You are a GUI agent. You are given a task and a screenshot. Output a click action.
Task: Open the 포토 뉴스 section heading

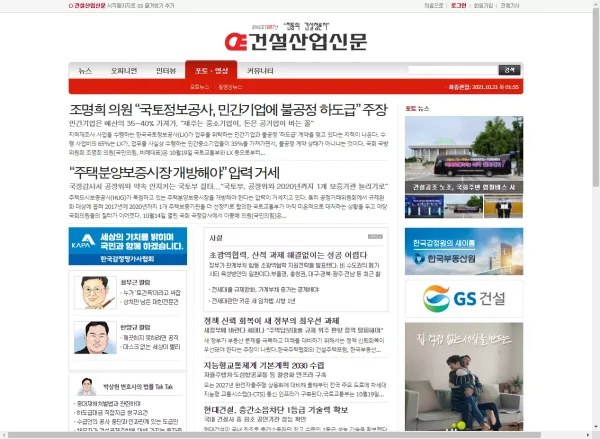coord(417,109)
